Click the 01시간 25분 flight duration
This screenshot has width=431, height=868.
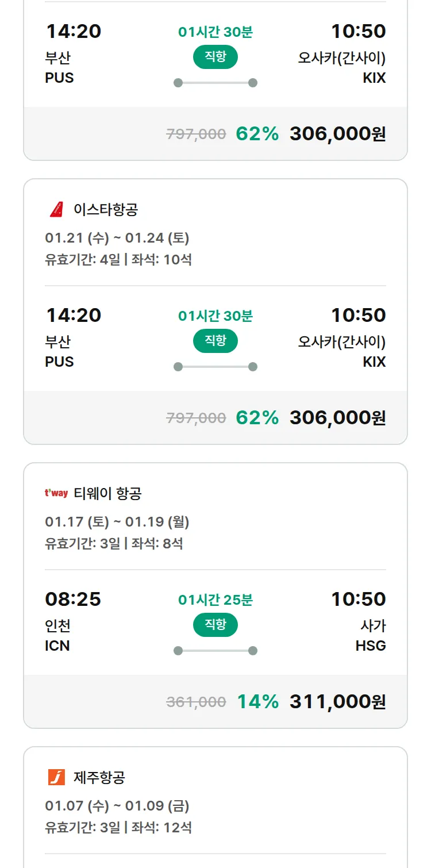[215, 600]
